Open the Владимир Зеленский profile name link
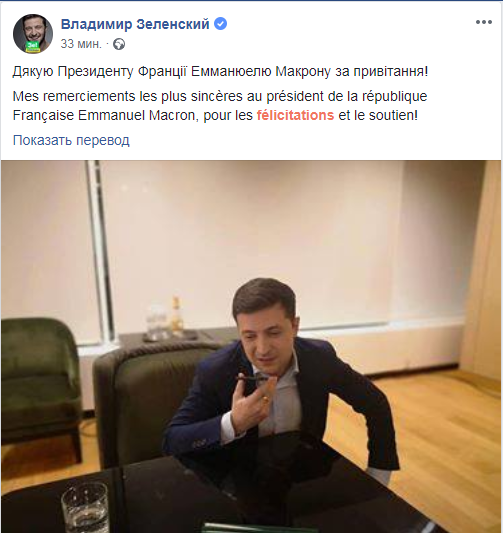The image size is (503, 533). (135, 24)
